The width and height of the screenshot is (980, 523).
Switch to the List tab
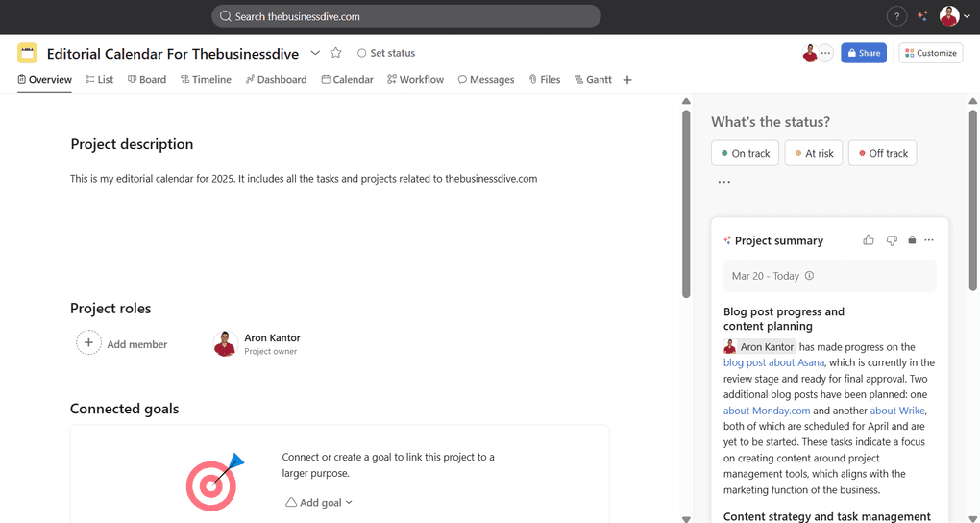click(99, 80)
